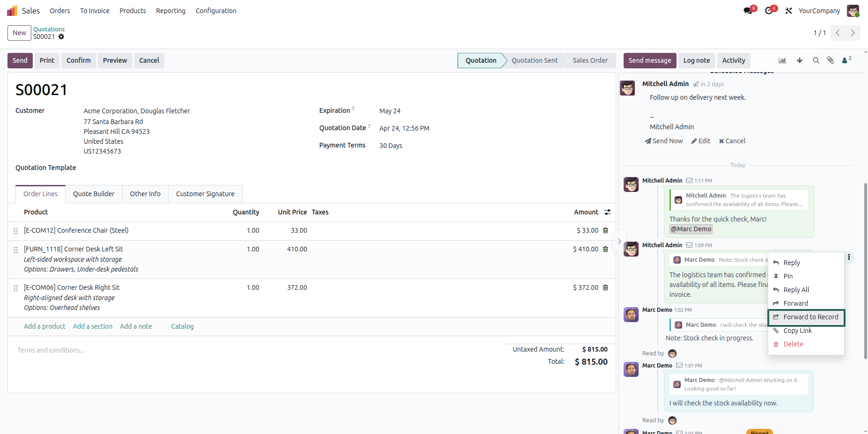Open the gear actions menu beside S00021
The width and height of the screenshot is (868, 434).
[61, 37]
